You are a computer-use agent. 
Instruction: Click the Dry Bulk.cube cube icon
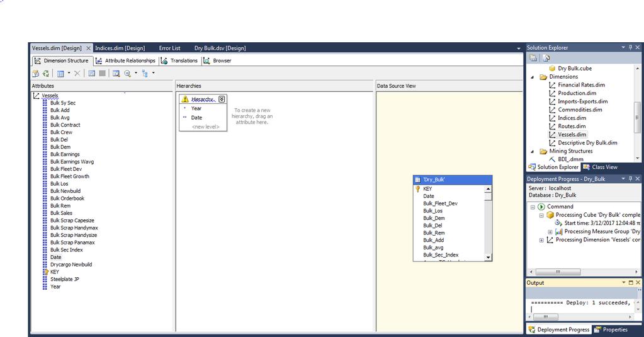coord(553,69)
